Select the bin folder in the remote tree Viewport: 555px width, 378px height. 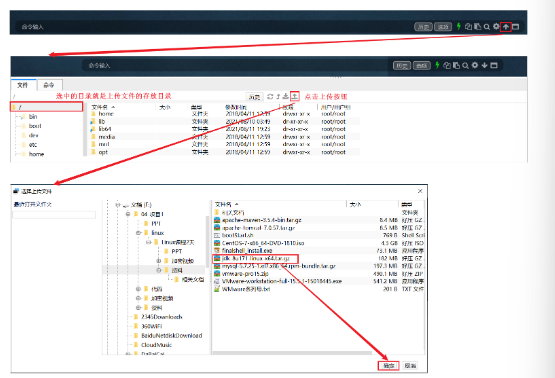33,116
